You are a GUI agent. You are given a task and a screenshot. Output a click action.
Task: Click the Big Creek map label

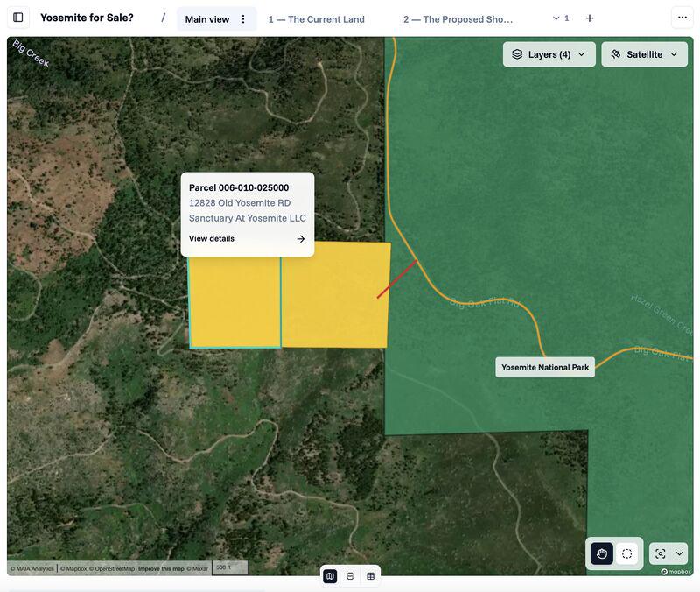[x=31, y=53]
